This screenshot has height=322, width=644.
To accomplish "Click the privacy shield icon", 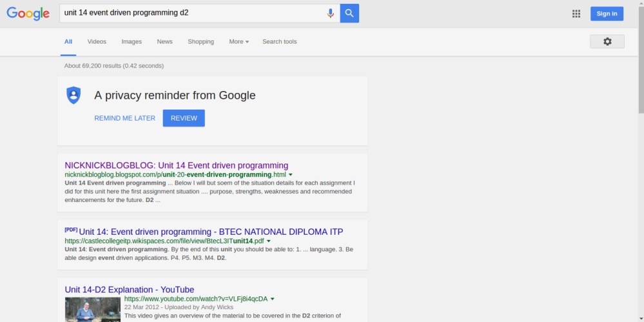I will (x=73, y=96).
